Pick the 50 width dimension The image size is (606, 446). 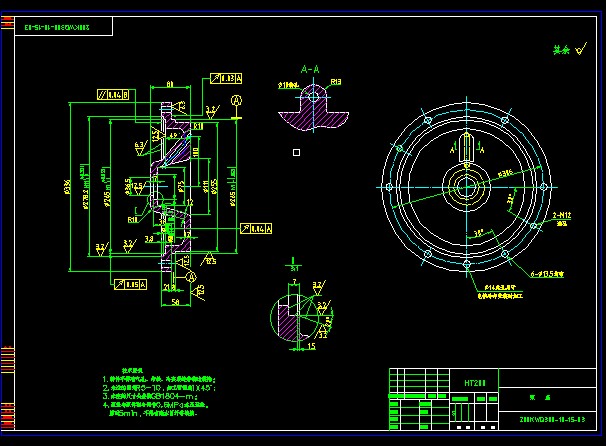[175, 302]
